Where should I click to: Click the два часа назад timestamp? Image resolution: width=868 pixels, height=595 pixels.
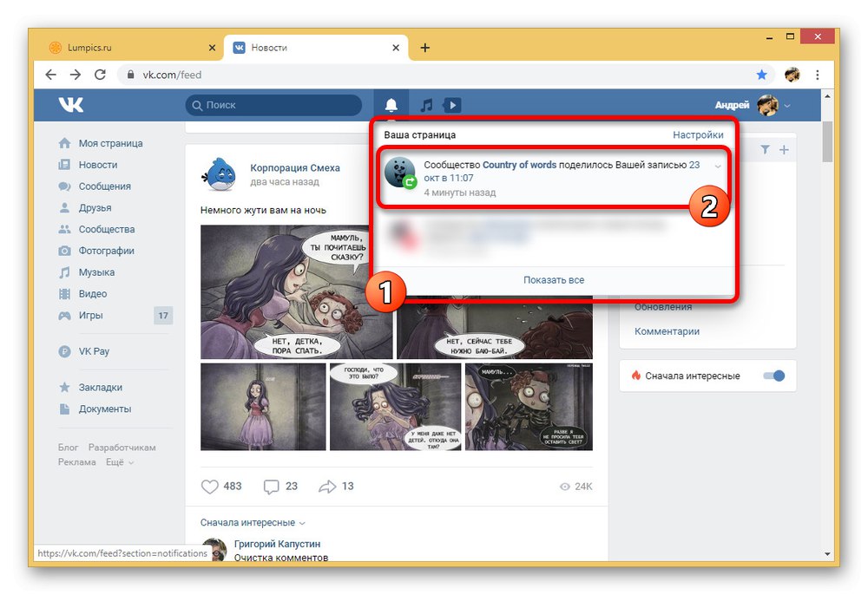(285, 182)
